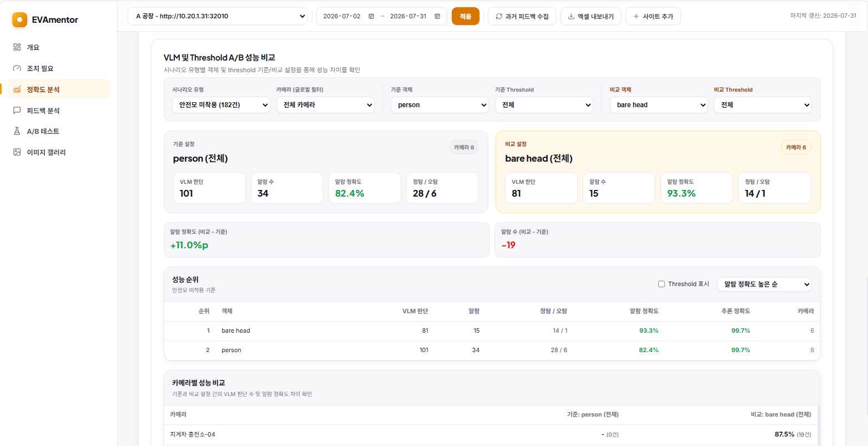This screenshot has width=868, height=446.
Task: Open the A 공장 site selector dropdown
Action: tap(218, 17)
